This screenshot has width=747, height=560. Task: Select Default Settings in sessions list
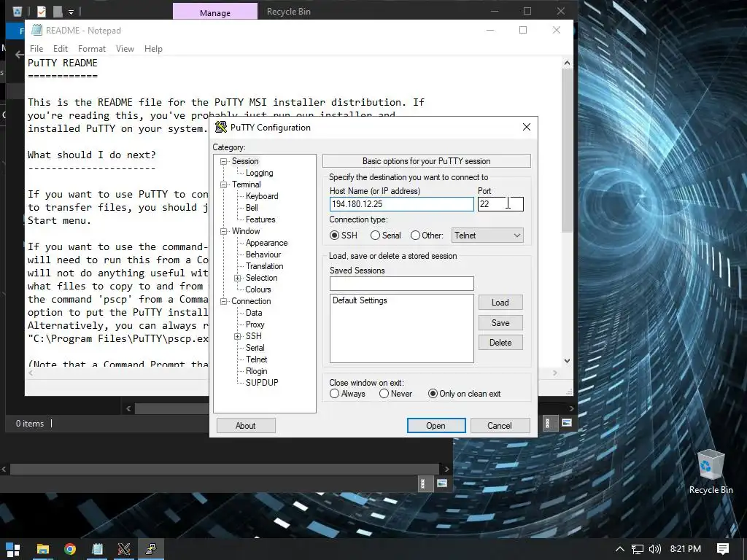[360, 300]
